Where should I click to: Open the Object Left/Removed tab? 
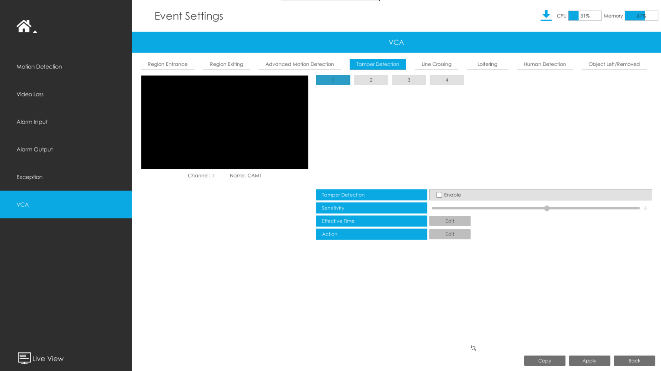point(614,64)
